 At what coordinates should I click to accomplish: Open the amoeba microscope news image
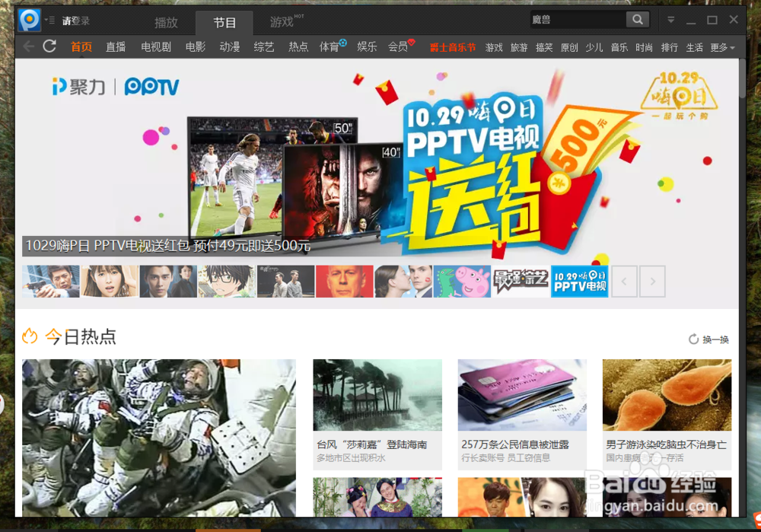coord(667,395)
